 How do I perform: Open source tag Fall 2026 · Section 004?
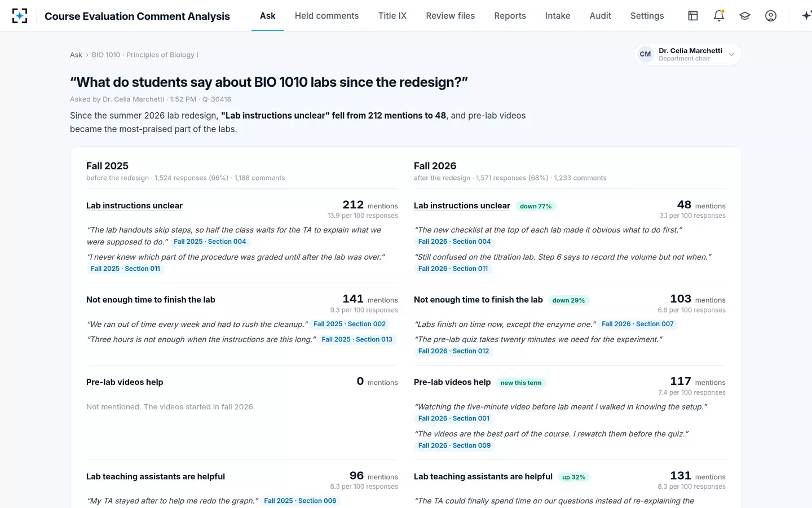(x=454, y=242)
